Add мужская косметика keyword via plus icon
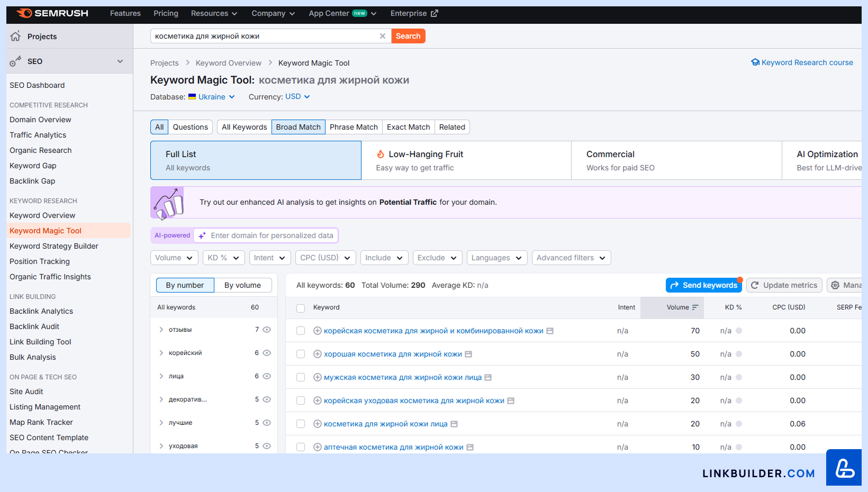This screenshot has height=492, width=868. [x=318, y=377]
